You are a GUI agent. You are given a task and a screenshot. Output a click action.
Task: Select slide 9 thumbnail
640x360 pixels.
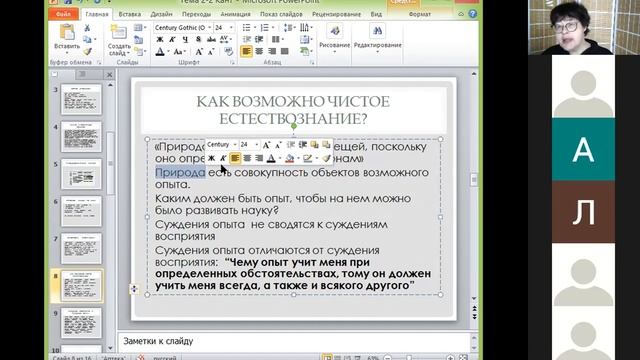pos(81,323)
